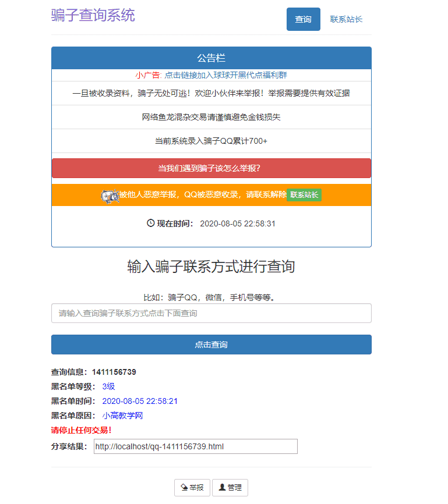Click the 公告栏 panel header
The image size is (448, 504).
click(x=211, y=58)
